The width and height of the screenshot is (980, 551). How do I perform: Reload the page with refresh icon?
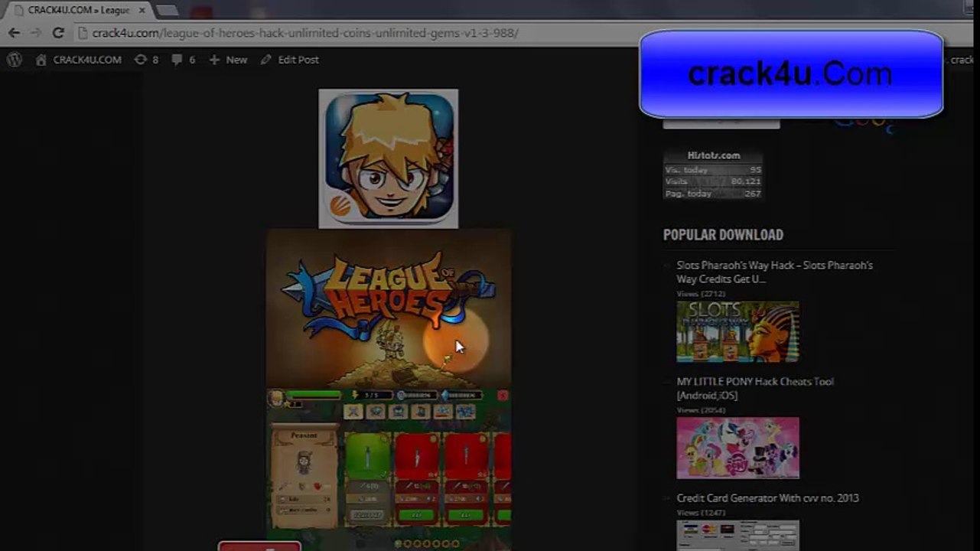58,33
